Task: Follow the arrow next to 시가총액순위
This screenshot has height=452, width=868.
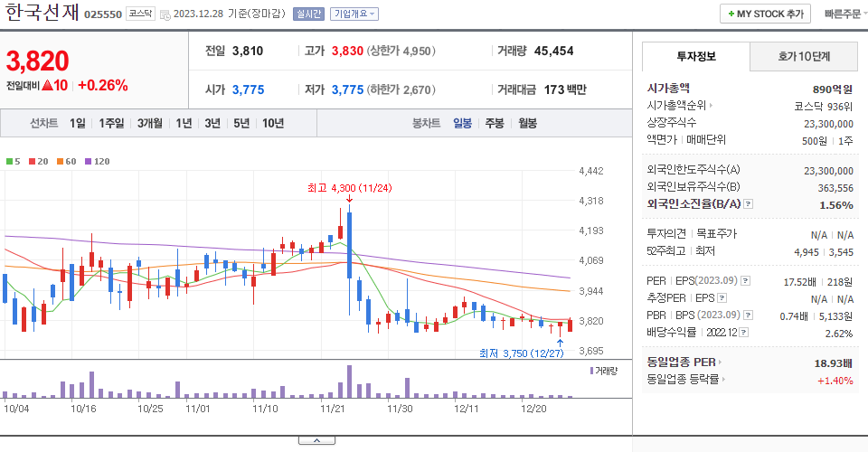Action: pyautogui.click(x=711, y=105)
